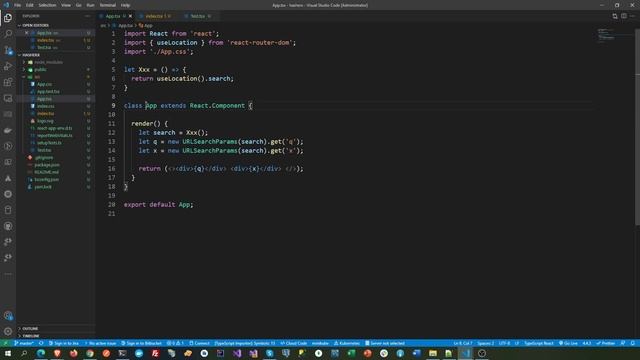Change language mode TypeScript React

coord(539,343)
